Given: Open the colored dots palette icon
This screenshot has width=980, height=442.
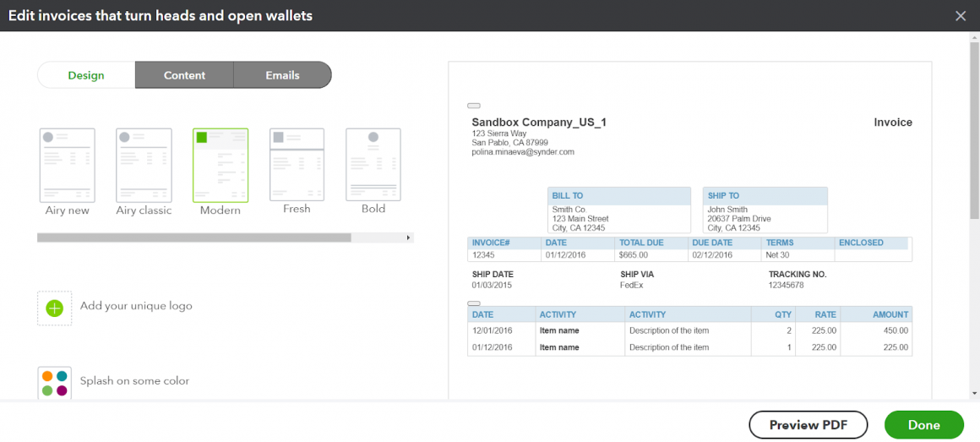Looking at the screenshot, I should [55, 383].
